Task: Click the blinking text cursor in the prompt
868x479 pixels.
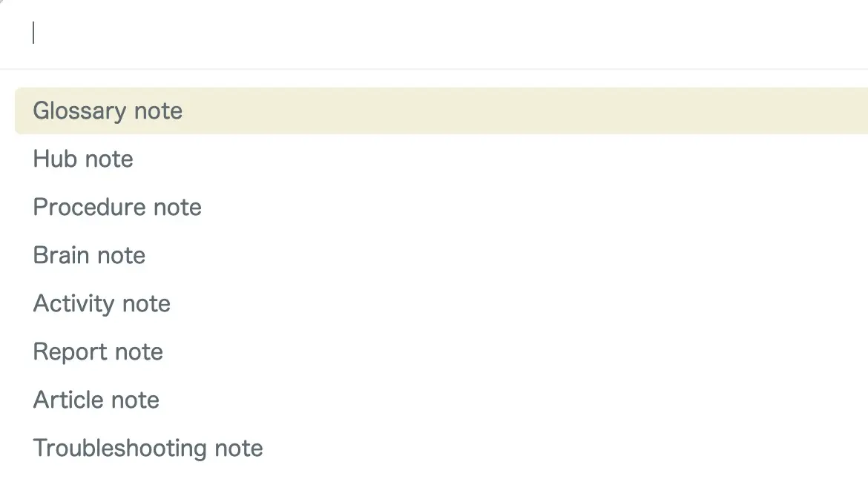Action: [x=34, y=33]
